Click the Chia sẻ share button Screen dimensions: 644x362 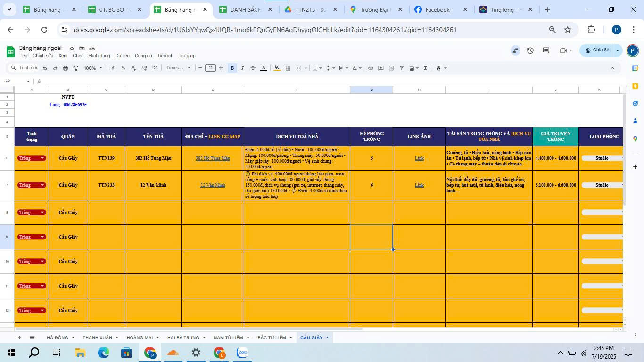pyautogui.click(x=597, y=50)
